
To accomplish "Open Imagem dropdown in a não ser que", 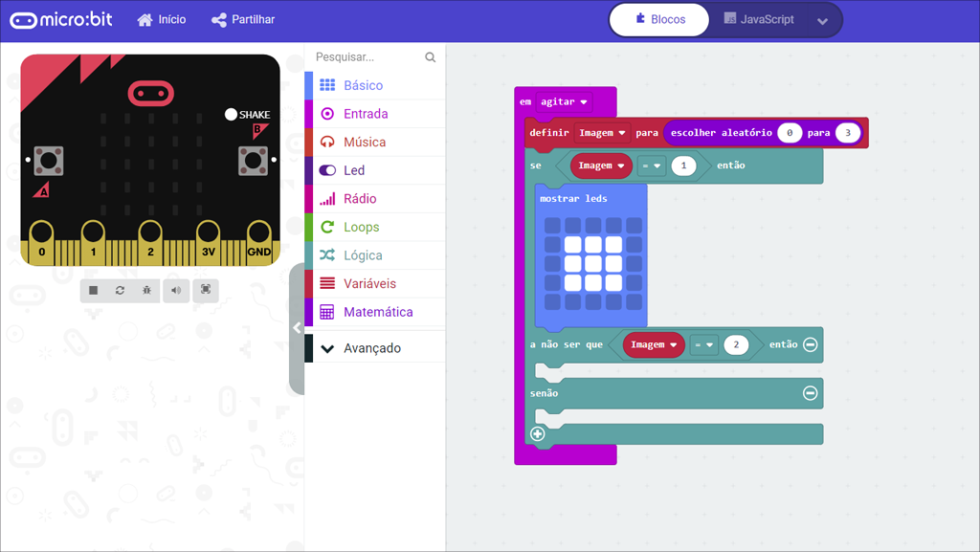I will click(x=654, y=344).
